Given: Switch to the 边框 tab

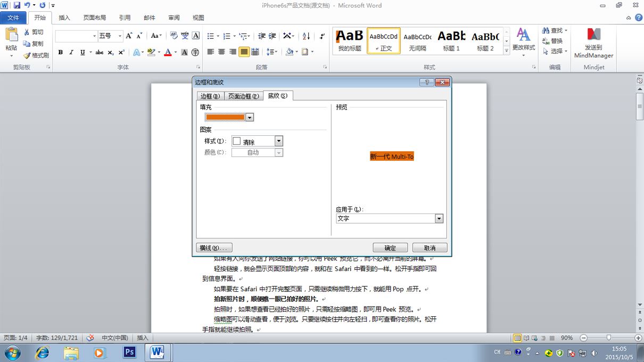Looking at the screenshot, I should [210, 96].
